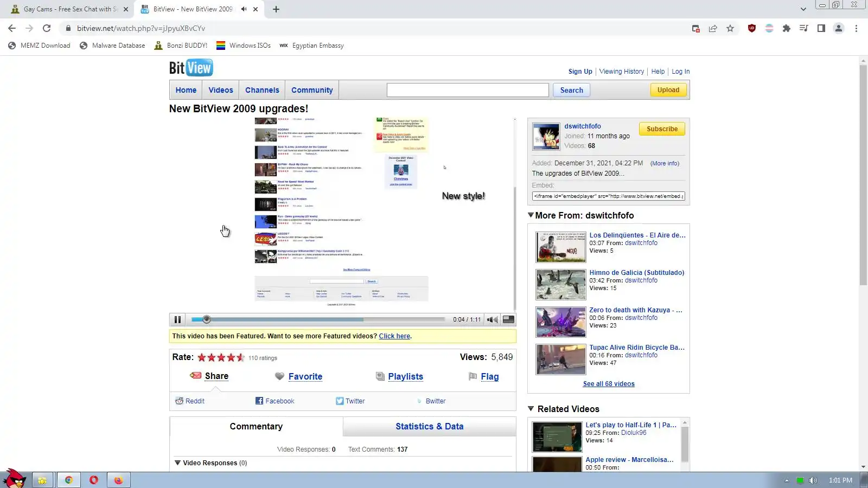
Task: Open the Chrome extensions puzzle menu
Action: (787, 28)
